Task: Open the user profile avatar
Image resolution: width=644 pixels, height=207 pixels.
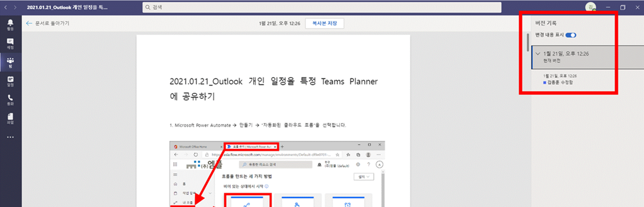Action: pyautogui.click(x=590, y=7)
